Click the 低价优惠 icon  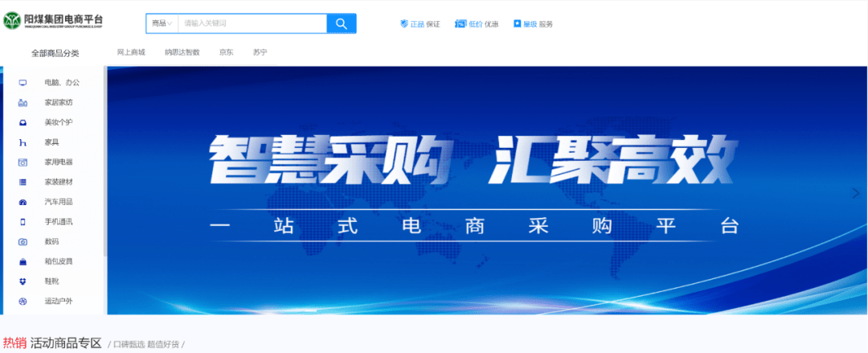coord(461,24)
